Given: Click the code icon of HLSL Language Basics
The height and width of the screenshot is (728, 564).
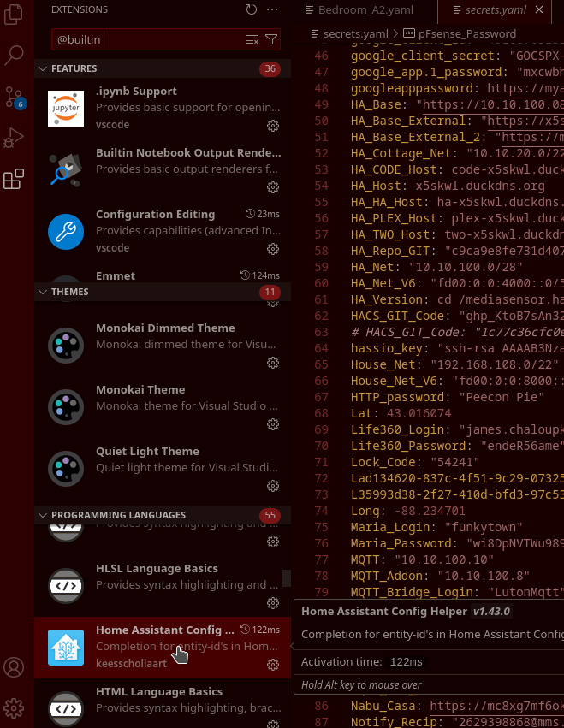Looking at the screenshot, I should point(66,586).
